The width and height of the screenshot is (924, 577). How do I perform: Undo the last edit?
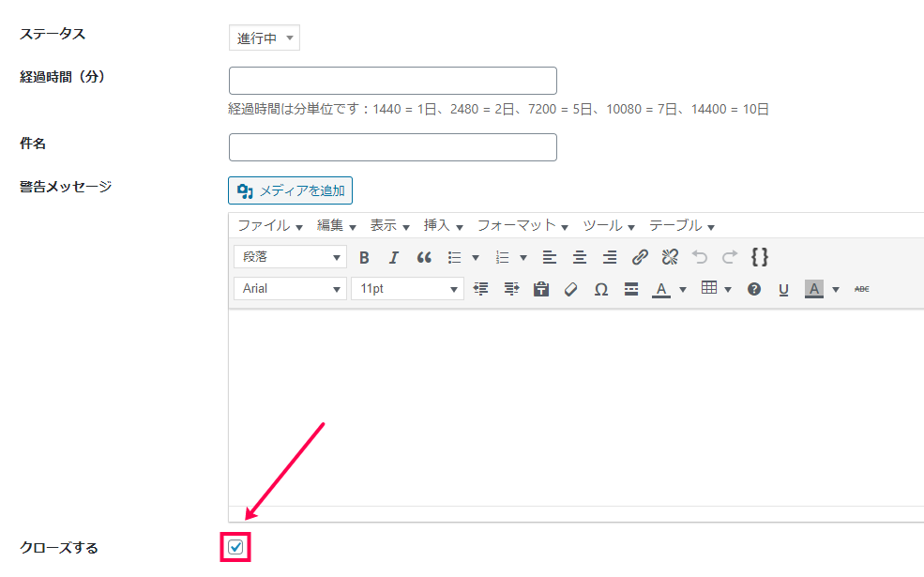tap(700, 258)
